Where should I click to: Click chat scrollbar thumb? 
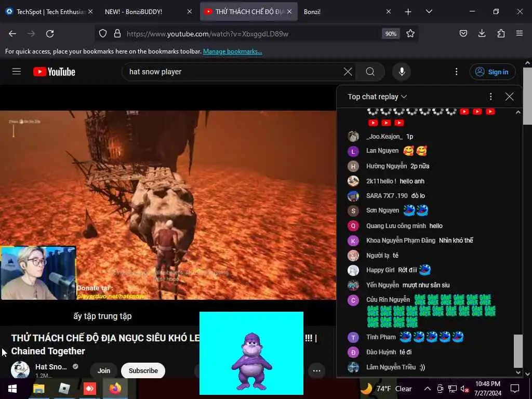518,351
